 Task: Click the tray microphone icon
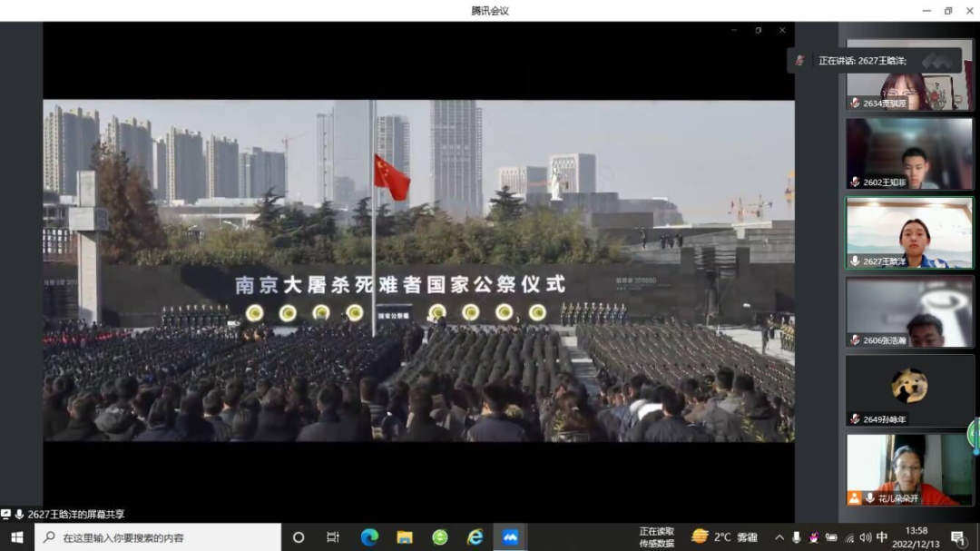(x=797, y=537)
